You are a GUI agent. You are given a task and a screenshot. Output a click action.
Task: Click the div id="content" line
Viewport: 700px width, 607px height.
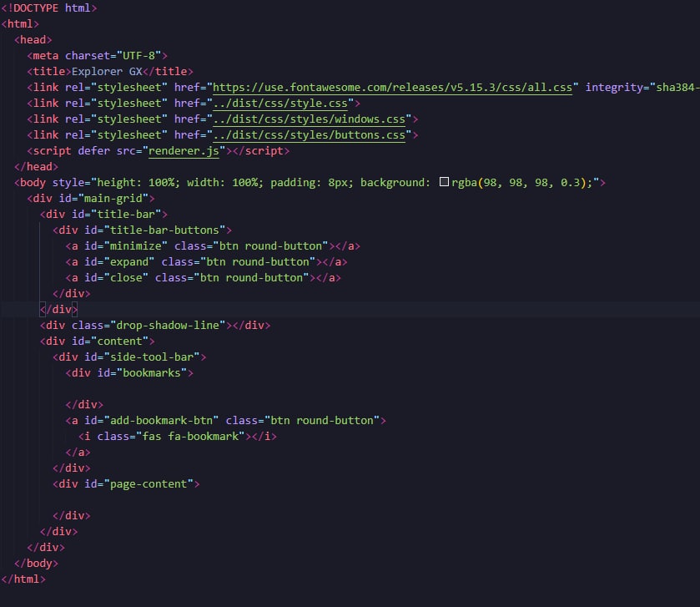click(98, 341)
